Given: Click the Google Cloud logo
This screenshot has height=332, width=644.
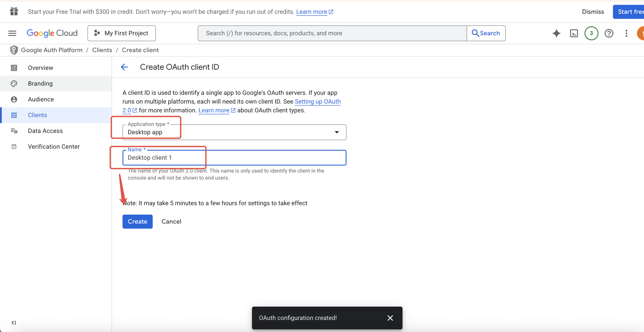Looking at the screenshot, I should pyautogui.click(x=52, y=33).
